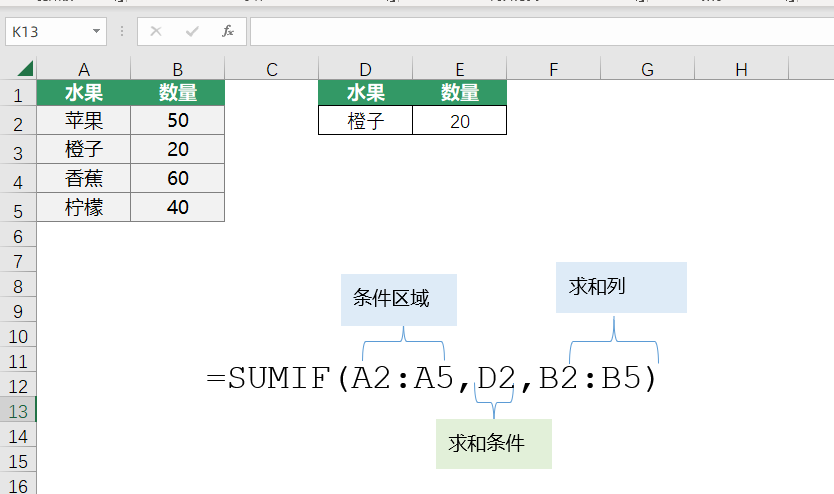Select column F header
The height and width of the screenshot is (494, 834).
tap(554, 69)
